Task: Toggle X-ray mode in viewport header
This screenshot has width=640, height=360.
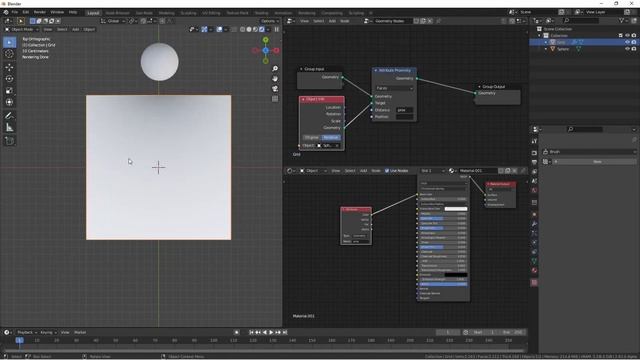Action: click(234, 29)
